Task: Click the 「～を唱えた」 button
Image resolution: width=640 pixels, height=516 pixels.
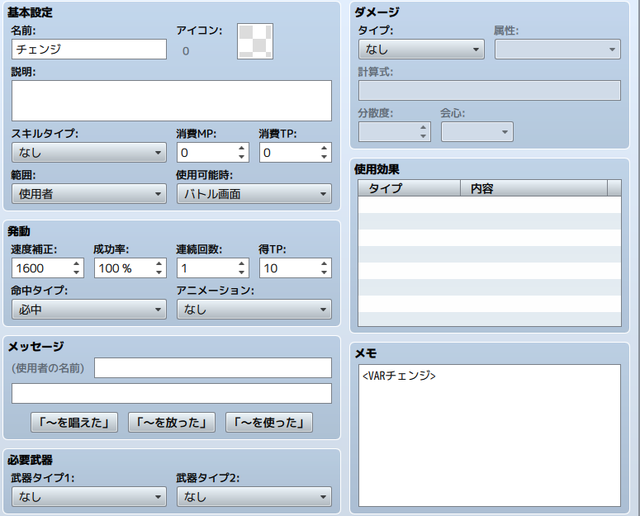Action: (x=74, y=423)
